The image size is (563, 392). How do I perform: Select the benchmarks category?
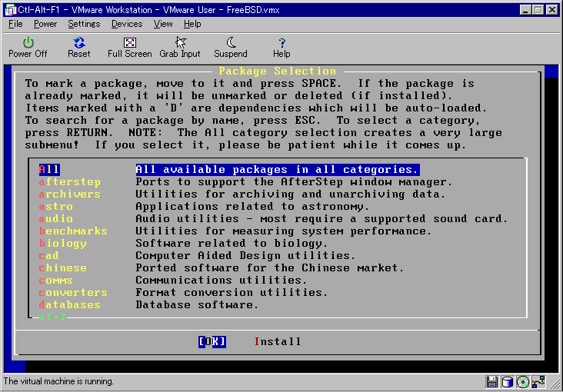click(x=73, y=231)
